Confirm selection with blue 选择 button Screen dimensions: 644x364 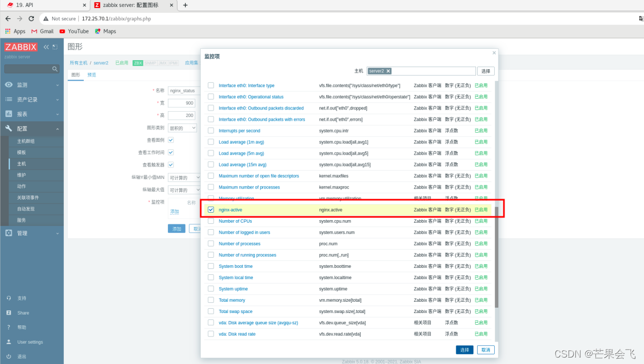[465, 350]
